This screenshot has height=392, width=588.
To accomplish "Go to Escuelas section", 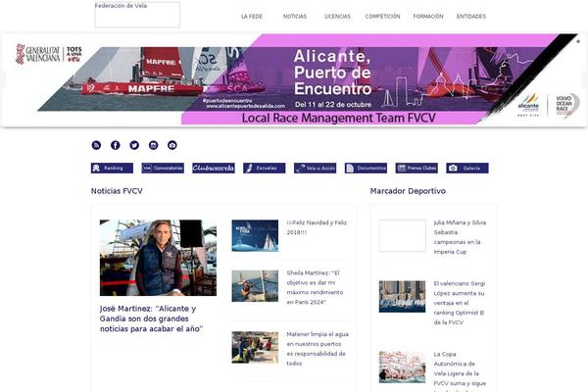I will [265, 168].
